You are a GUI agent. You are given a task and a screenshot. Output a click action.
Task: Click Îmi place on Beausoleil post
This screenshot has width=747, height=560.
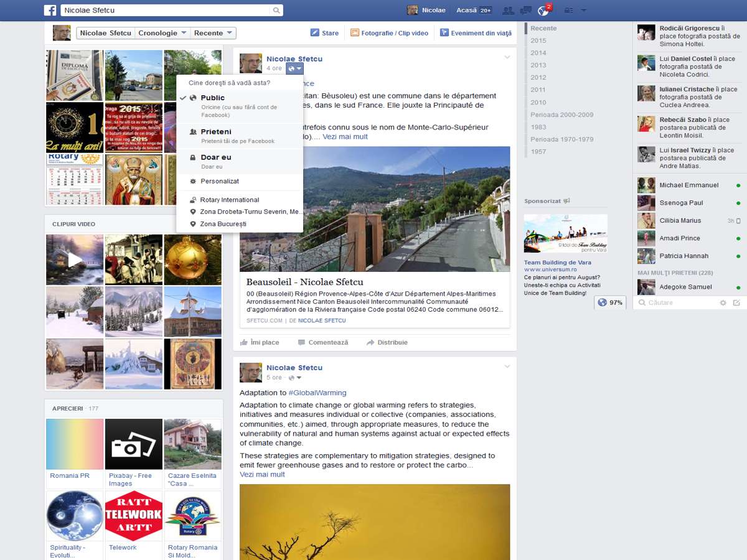click(260, 342)
